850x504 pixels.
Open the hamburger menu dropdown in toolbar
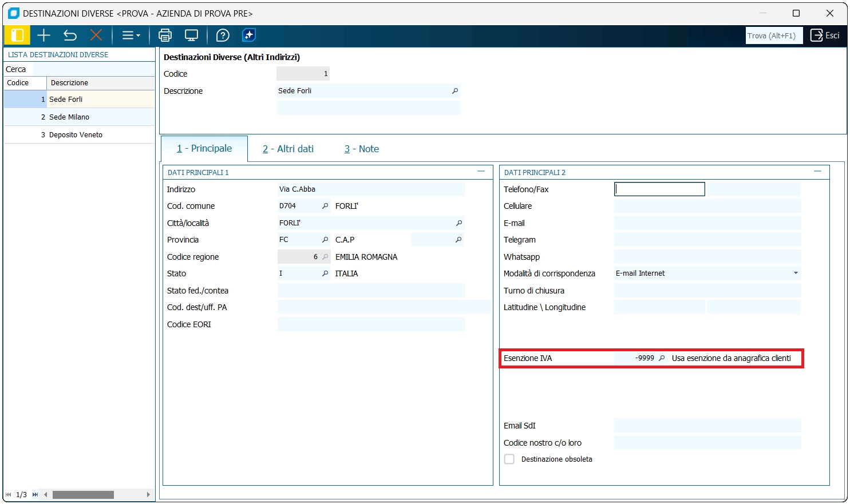coord(131,35)
